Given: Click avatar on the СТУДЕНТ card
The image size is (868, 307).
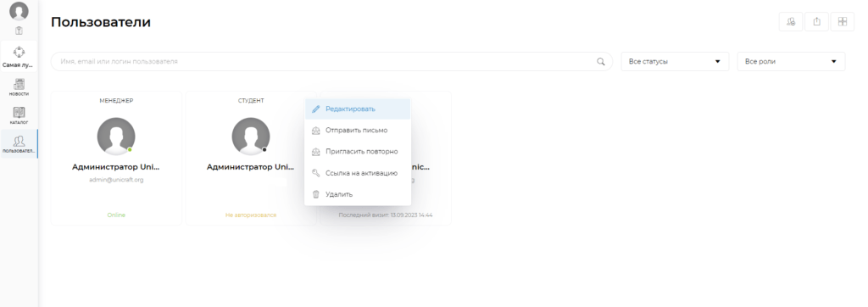Looking at the screenshot, I should click(251, 137).
